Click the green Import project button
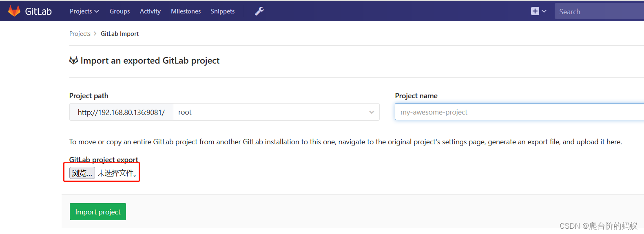The width and height of the screenshot is (644, 234). coord(98,212)
